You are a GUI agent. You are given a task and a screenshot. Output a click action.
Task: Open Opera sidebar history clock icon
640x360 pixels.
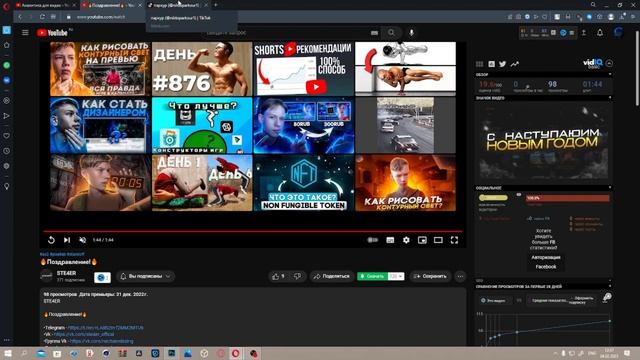pos(7,151)
